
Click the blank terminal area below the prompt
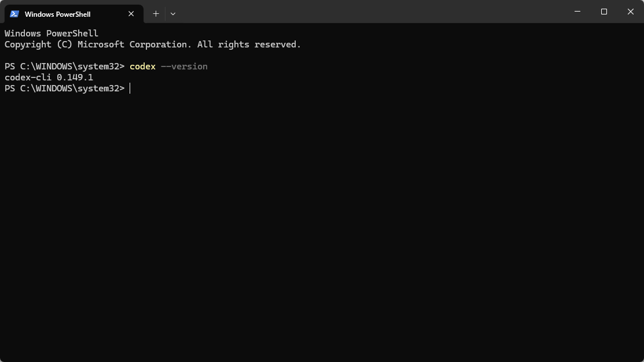tap(322, 226)
